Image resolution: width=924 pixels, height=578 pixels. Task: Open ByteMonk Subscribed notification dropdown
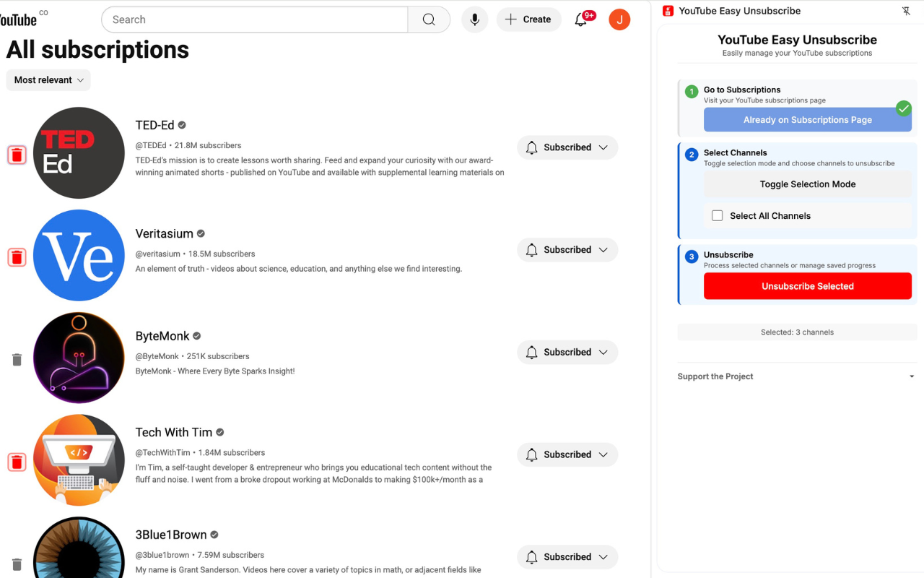click(567, 353)
